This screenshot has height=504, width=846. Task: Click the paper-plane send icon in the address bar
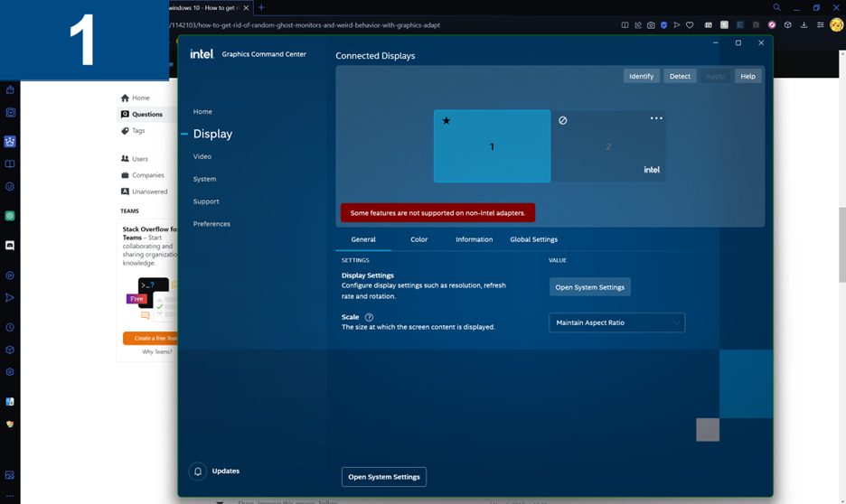677,24
